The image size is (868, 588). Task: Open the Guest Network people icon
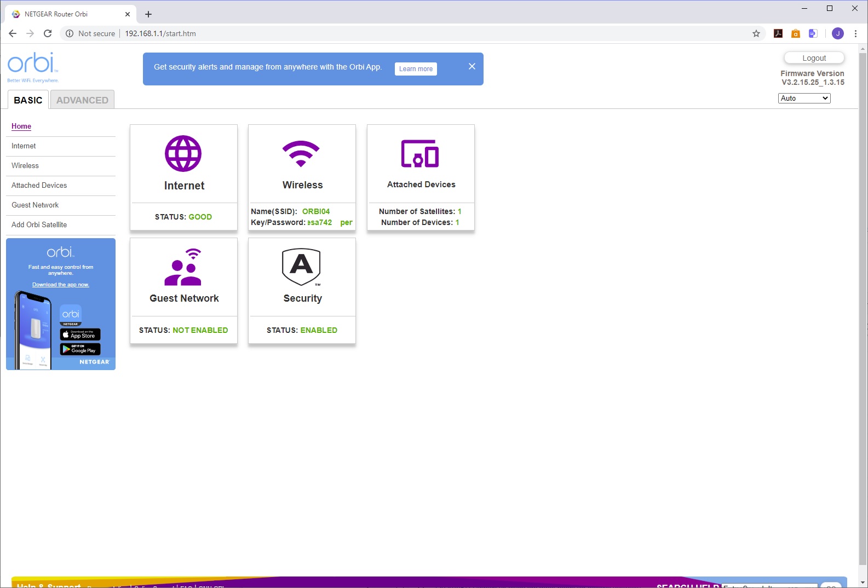pos(183,267)
